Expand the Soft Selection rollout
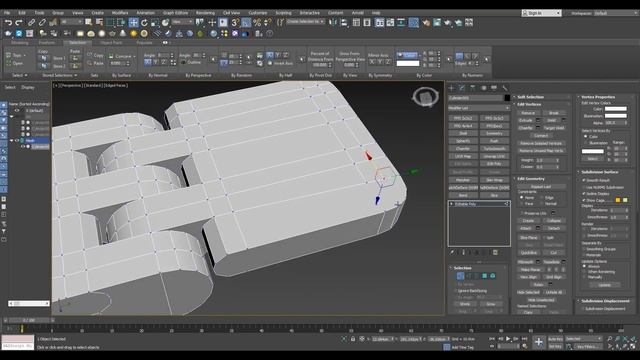 pyautogui.click(x=530, y=97)
